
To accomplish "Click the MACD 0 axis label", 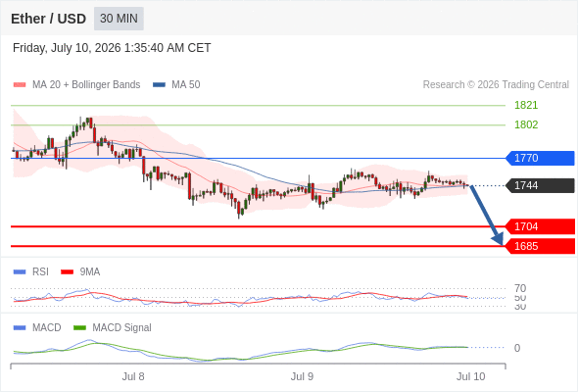I will (x=517, y=348).
